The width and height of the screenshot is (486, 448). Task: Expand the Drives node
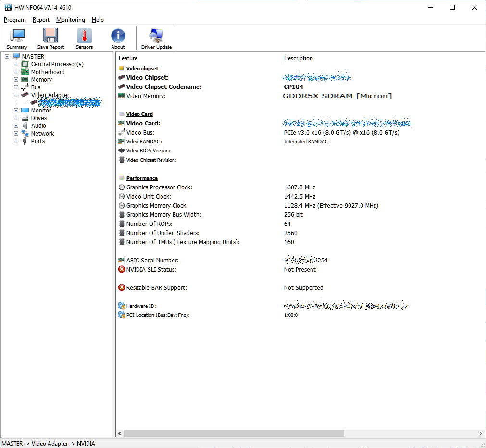click(16, 118)
